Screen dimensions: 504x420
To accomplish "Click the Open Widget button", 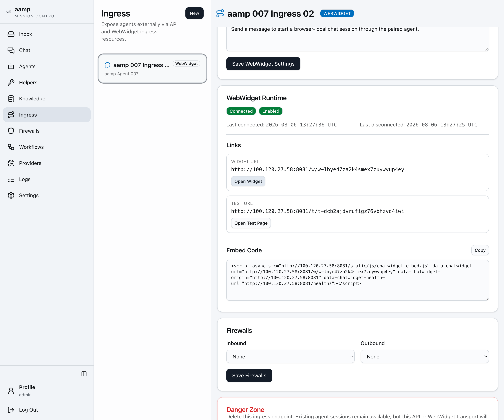I will [x=248, y=181].
